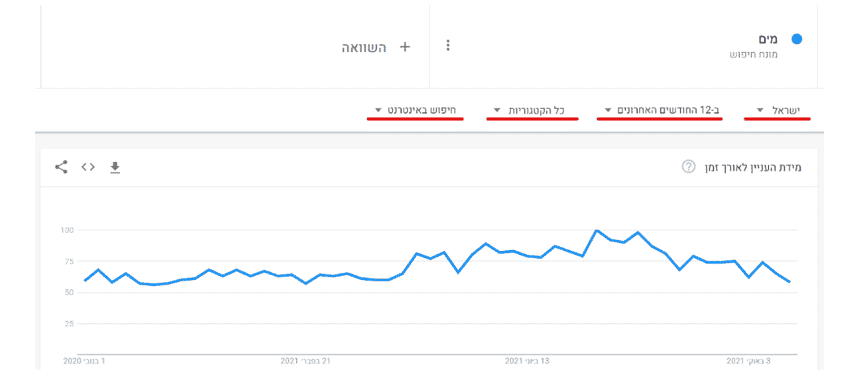The height and width of the screenshot is (370, 858).
Task: Download the chart data as CSV
Action: coord(115,167)
